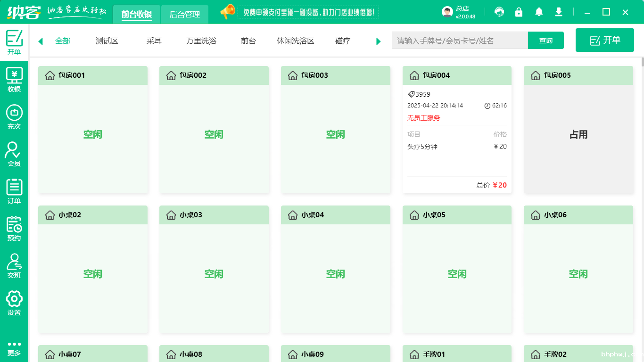The height and width of the screenshot is (362, 644).
Task: Click the 小桌09 card header
Action: tap(336, 354)
